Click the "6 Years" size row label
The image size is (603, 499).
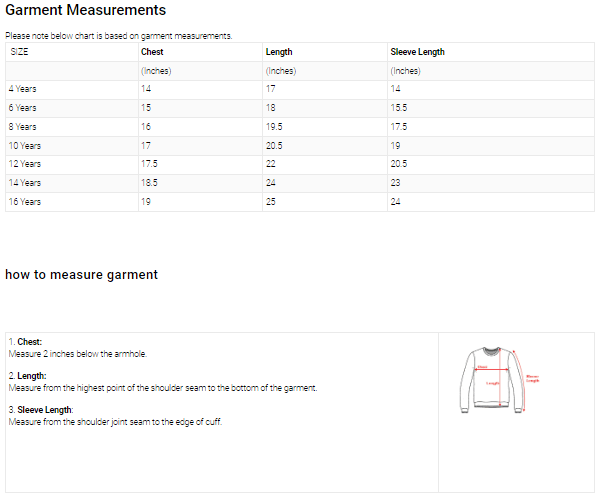23,108
